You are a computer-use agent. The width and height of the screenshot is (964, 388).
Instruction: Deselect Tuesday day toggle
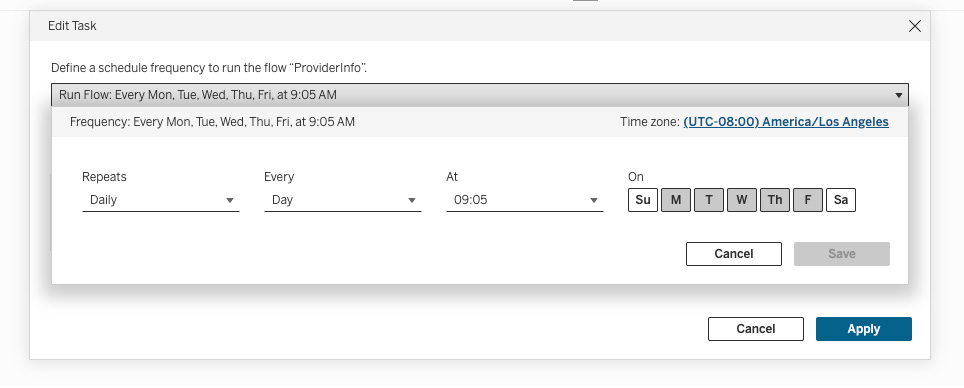click(709, 200)
